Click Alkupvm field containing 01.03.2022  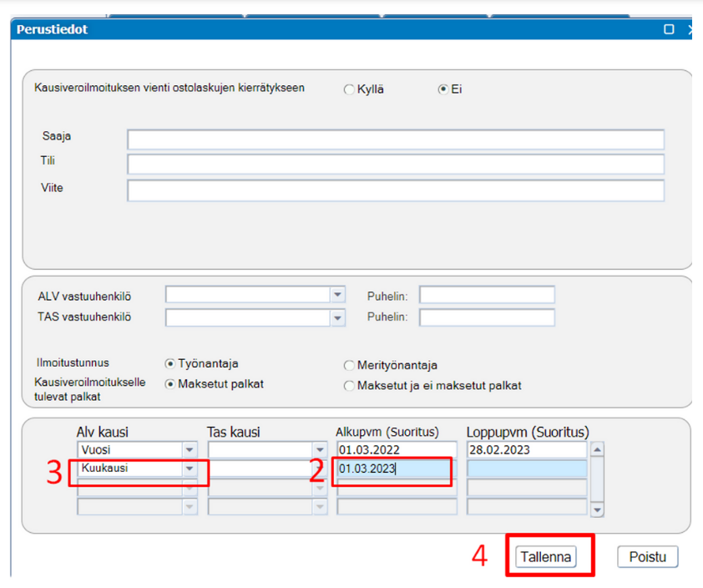click(x=397, y=450)
